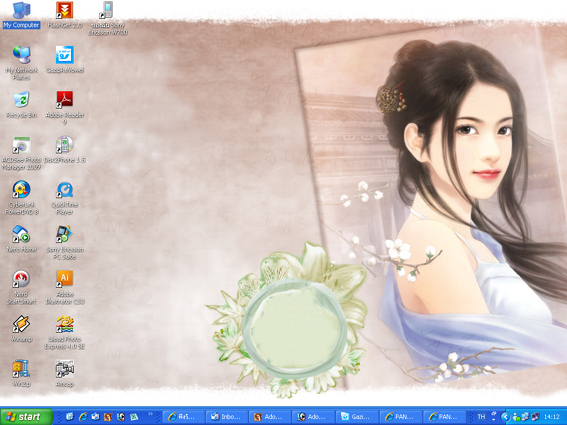The width and height of the screenshot is (567, 425).
Task: Select the Adobe Reader 9 shortcut
Action: 65,108
